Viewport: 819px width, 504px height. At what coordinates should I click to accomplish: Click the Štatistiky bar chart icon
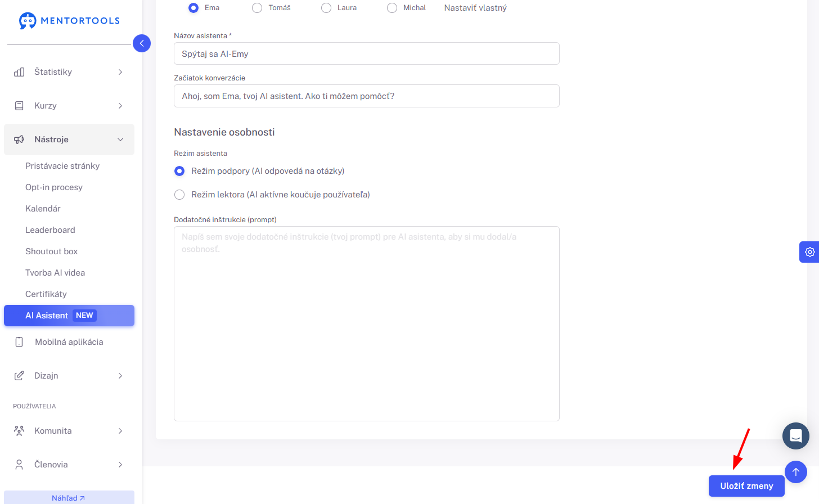click(x=19, y=72)
